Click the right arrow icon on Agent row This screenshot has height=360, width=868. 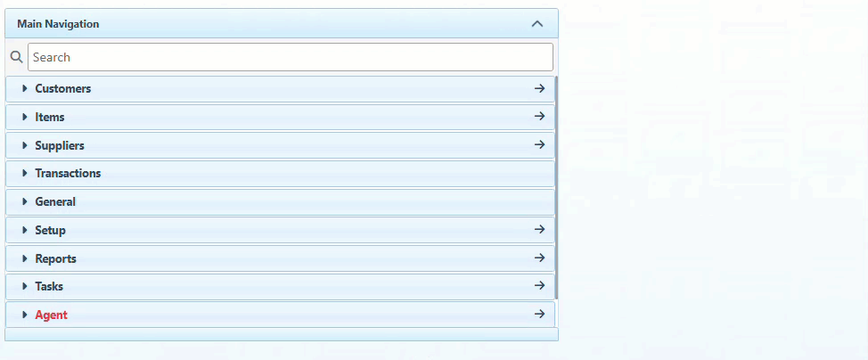point(539,315)
